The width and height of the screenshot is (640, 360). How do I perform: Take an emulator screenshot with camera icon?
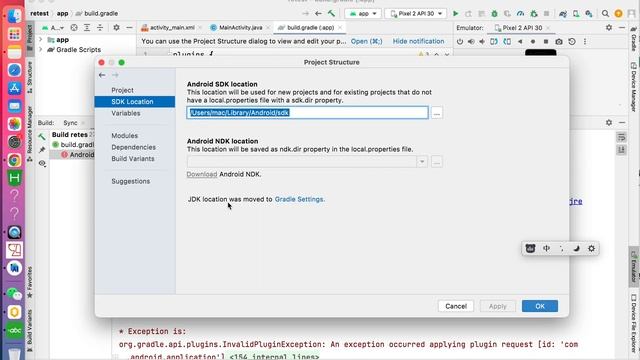pyautogui.click(x=559, y=42)
